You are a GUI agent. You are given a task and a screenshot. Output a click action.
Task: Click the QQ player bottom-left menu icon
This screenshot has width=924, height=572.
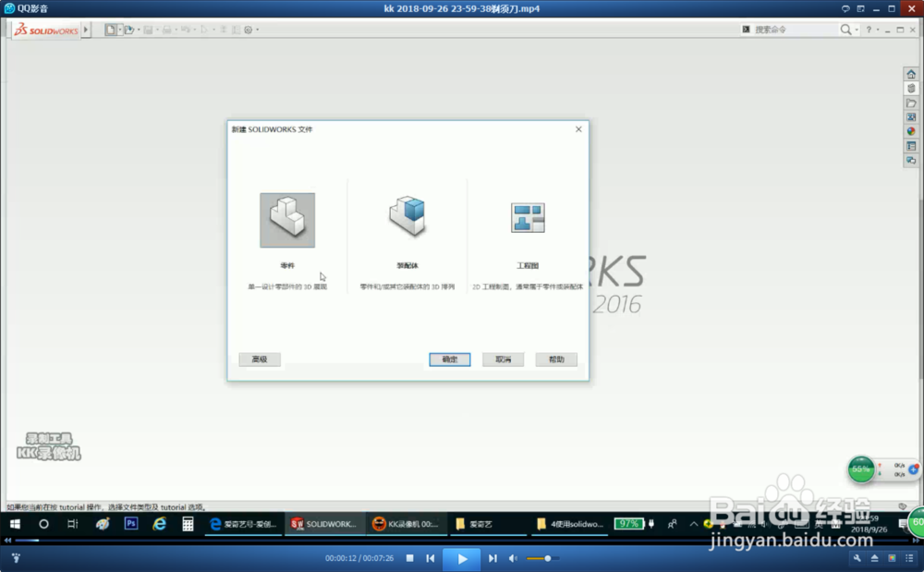tap(16, 558)
